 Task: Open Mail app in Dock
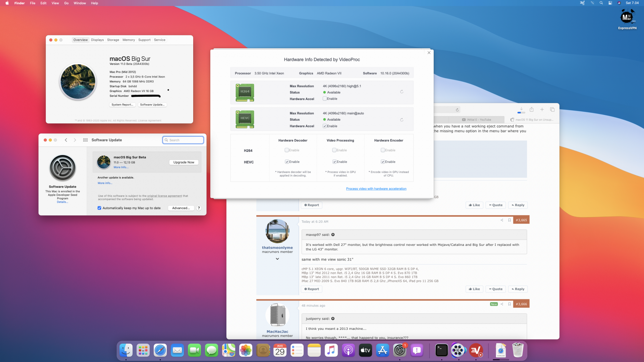pos(177,350)
